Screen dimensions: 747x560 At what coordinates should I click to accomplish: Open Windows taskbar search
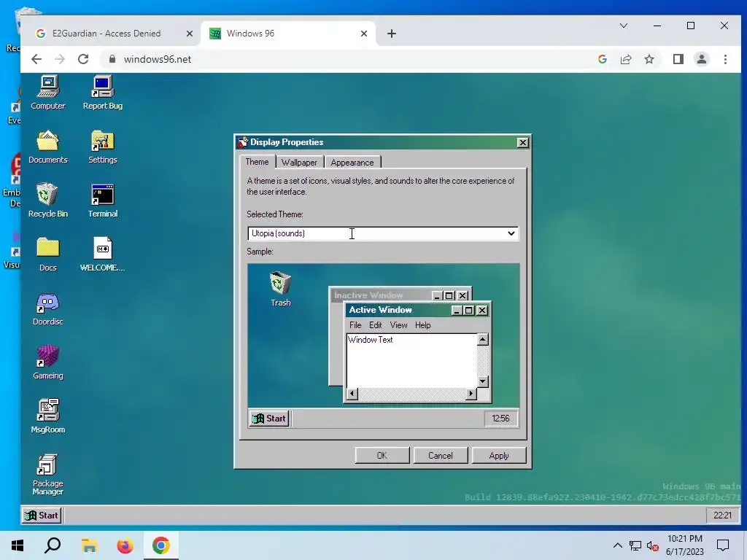53,545
